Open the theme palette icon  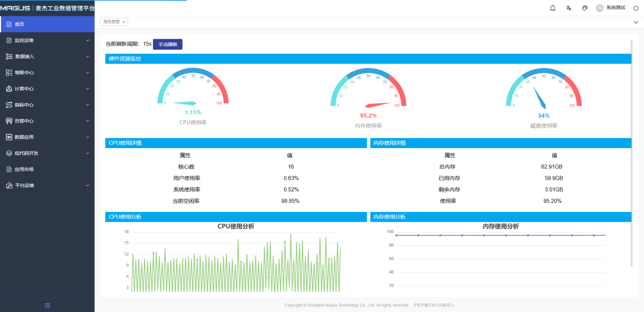tap(585, 8)
